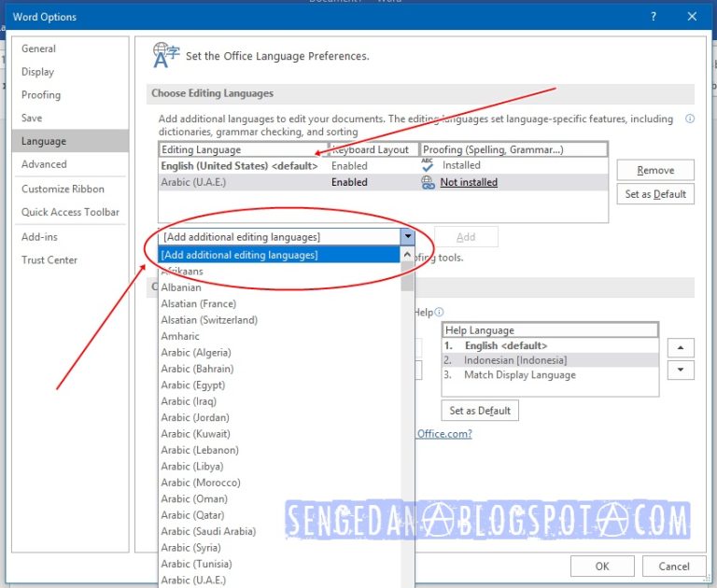Select Match Display Language help entry
This screenshot has width=717, height=588.
550,375
